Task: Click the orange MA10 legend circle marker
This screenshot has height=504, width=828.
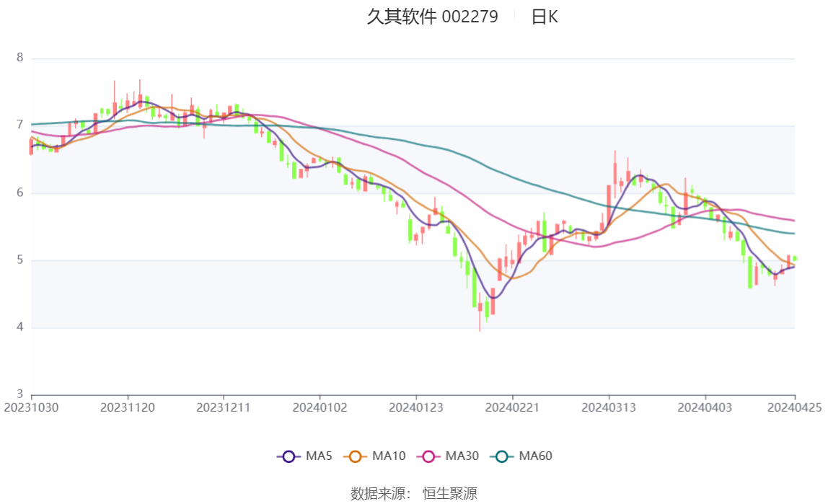Action: (x=355, y=456)
